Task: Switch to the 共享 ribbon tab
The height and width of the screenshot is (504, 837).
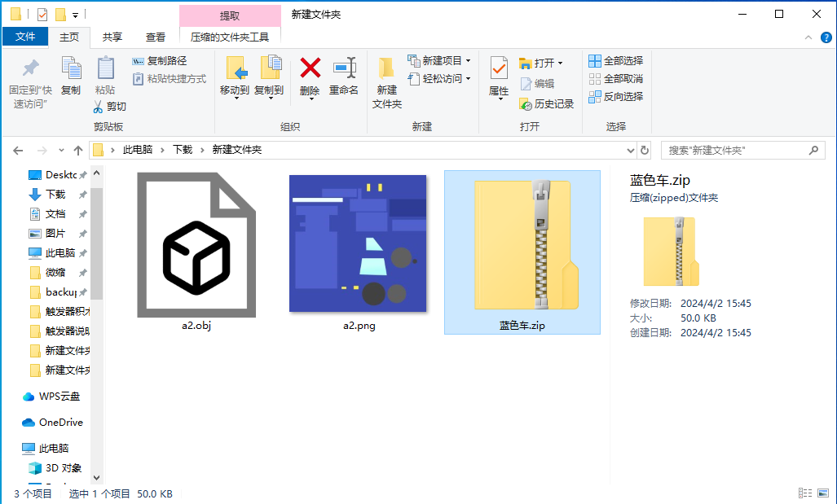Action: [112, 37]
